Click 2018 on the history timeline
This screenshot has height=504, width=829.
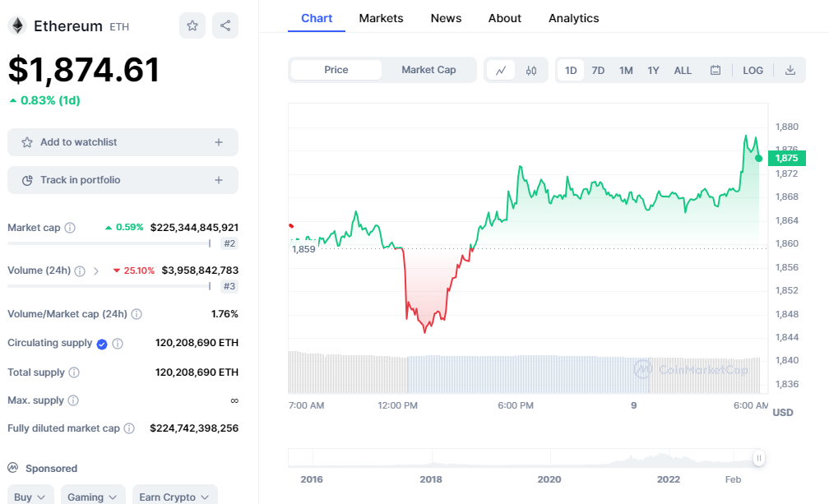point(431,479)
